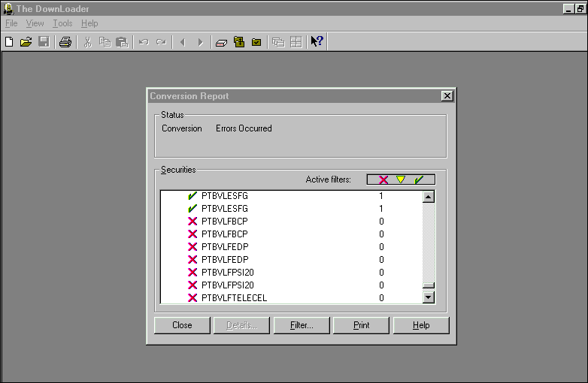
Task: Click the modem collect-data toolbar icon
Action: (221, 43)
